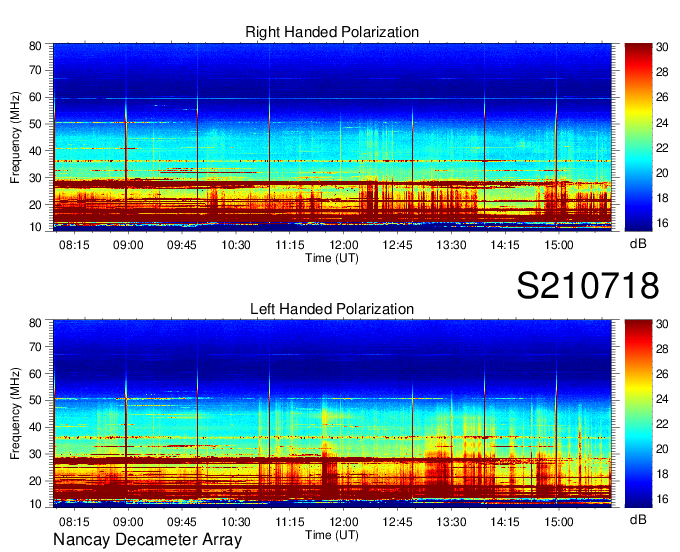
Task: Click 40 MHz tick on Right Handed frequency axis
Action: [x=35, y=151]
